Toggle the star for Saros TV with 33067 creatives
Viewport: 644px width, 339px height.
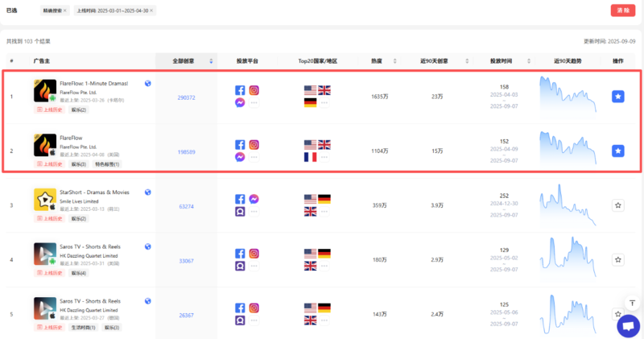(617, 260)
